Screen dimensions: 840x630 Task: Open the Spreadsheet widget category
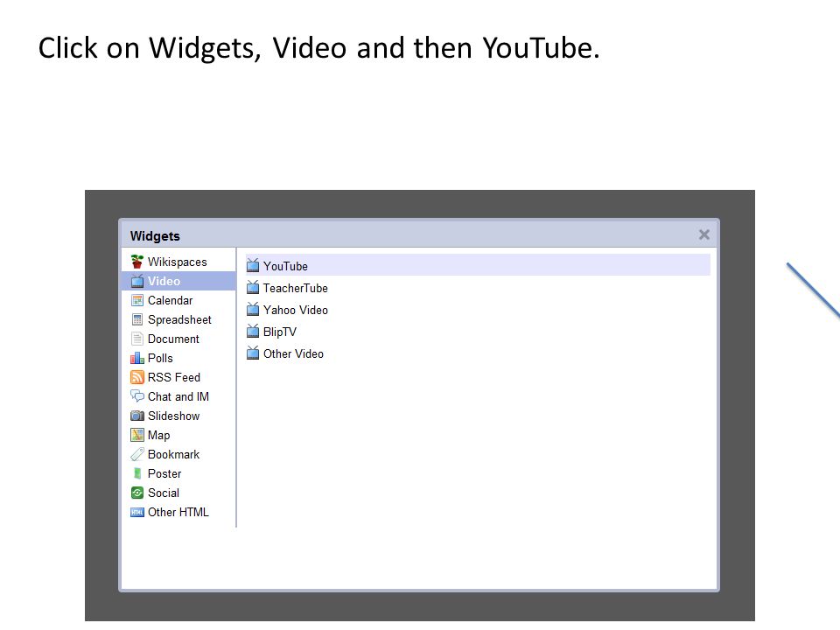point(179,320)
